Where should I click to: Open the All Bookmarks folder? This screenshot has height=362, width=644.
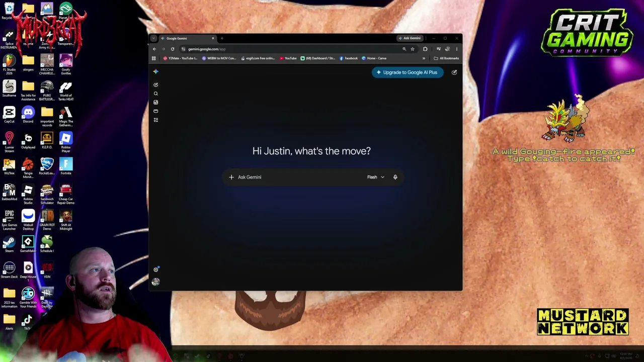pyautogui.click(x=446, y=58)
